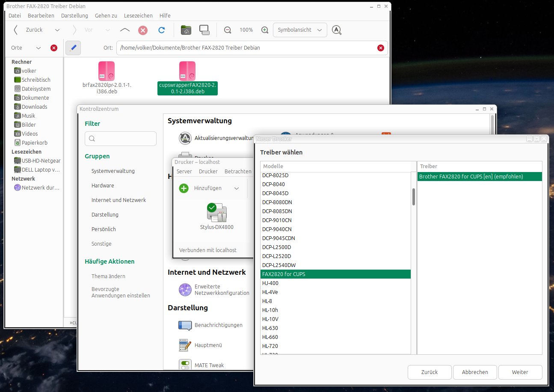The width and height of the screenshot is (554, 392).
Task: Select Brother FAX2820 for CUPS driver
Action: pos(480,176)
